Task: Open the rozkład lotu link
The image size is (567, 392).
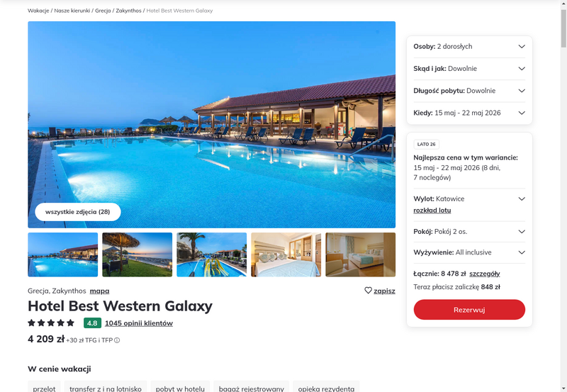Action: click(x=432, y=210)
